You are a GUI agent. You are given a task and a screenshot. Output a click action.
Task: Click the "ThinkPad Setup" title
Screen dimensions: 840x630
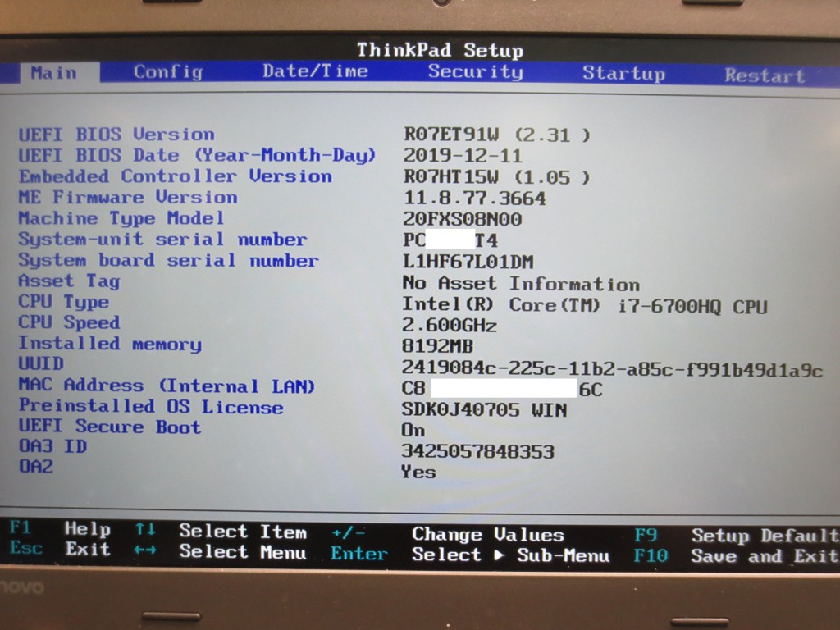(440, 50)
